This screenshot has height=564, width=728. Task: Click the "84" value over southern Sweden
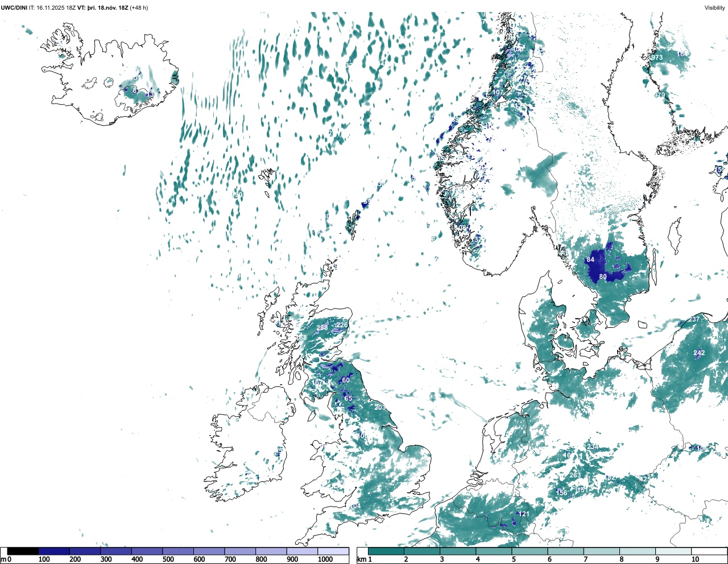590,260
